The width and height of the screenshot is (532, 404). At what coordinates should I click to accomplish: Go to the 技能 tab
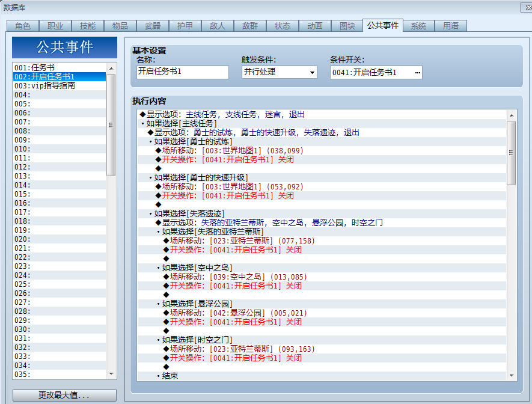click(x=88, y=26)
